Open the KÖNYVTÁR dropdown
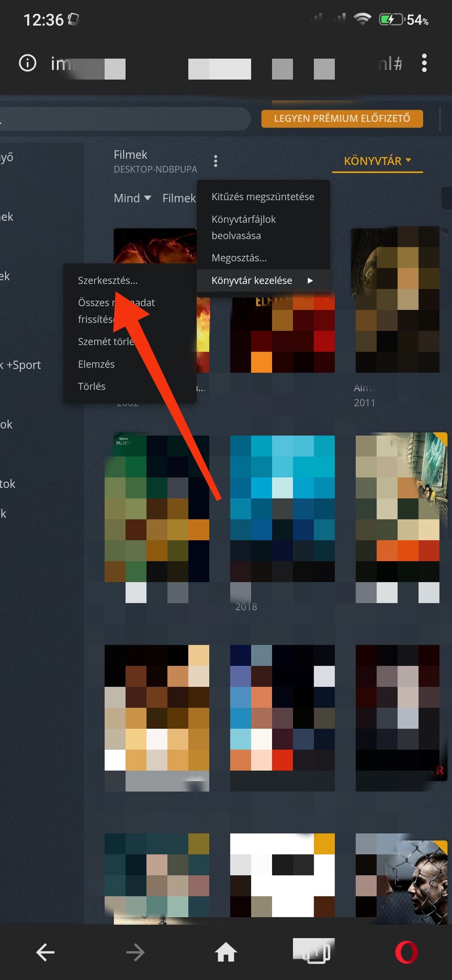Viewport: 452px width, 980px height. [x=377, y=161]
